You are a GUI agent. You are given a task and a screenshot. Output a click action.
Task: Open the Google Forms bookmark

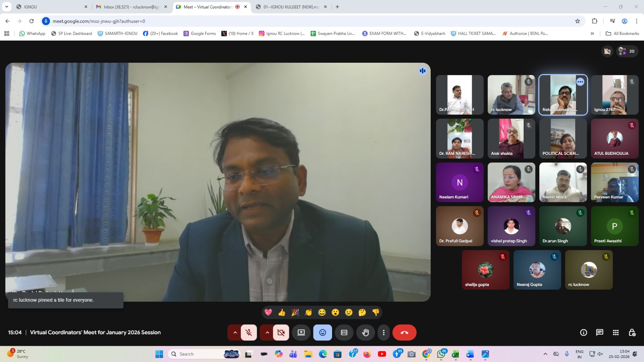pos(200,33)
